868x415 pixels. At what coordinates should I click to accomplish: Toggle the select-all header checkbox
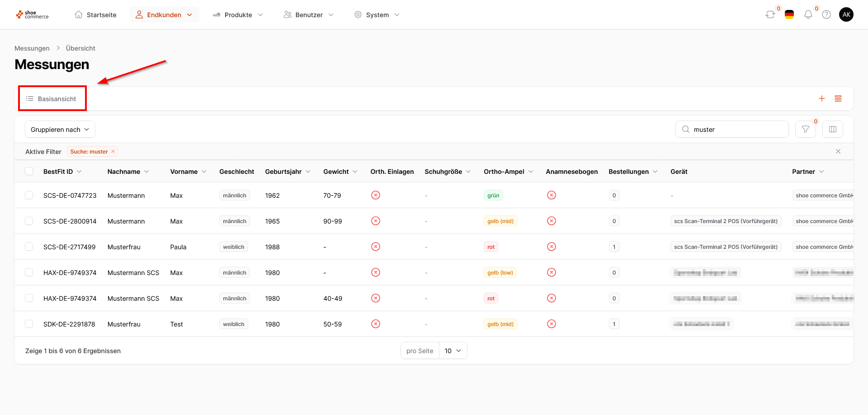[x=29, y=171]
